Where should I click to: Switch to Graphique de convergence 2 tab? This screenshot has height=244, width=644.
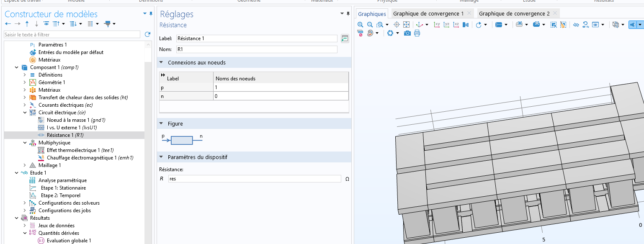514,14
